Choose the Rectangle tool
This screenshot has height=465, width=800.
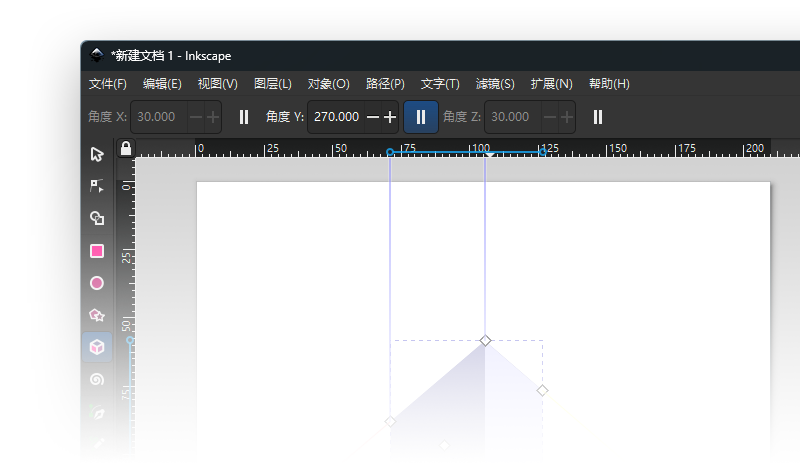tap(97, 251)
